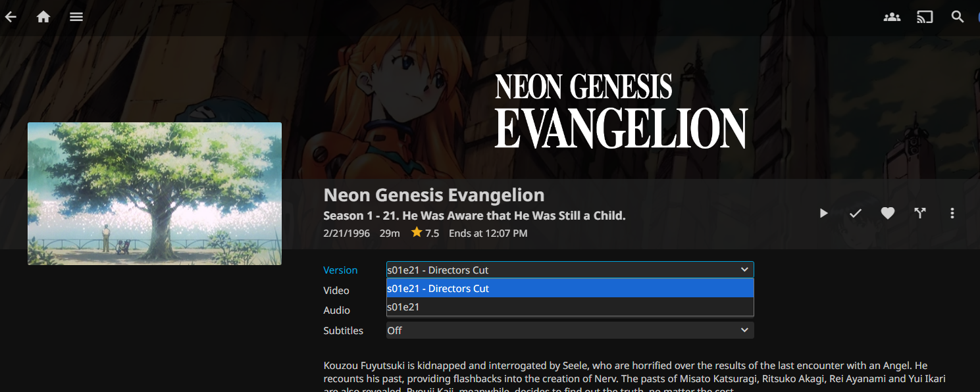Collapse the Version dropdown using its arrow
The height and width of the screenshot is (392, 980).
click(x=744, y=270)
